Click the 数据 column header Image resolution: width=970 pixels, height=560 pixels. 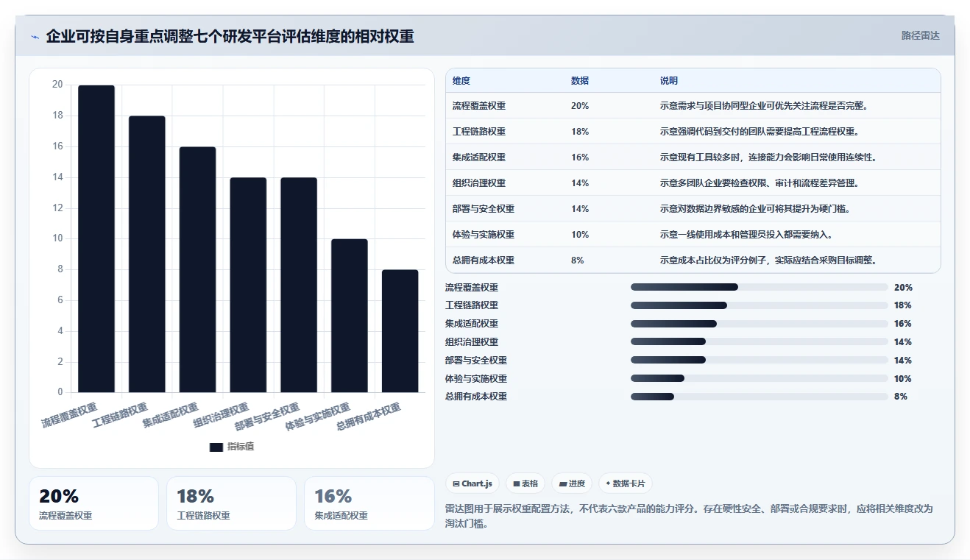[x=580, y=80]
